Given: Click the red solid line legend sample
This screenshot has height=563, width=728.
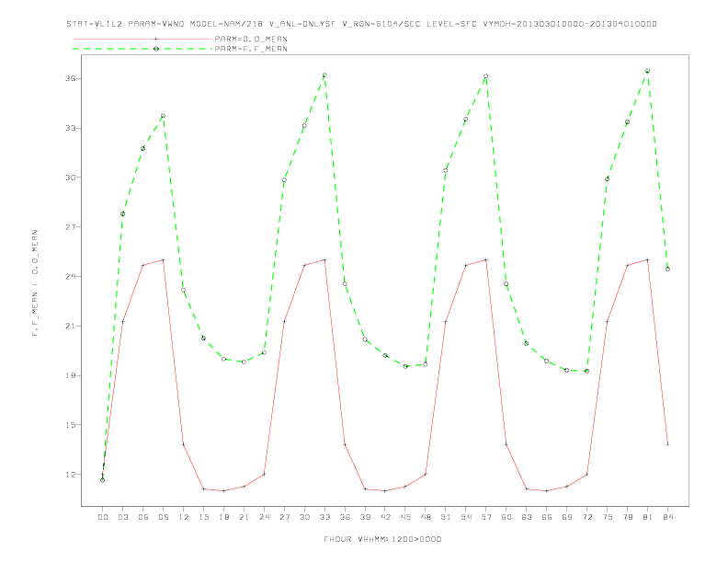Looking at the screenshot, I should pyautogui.click(x=142, y=39).
